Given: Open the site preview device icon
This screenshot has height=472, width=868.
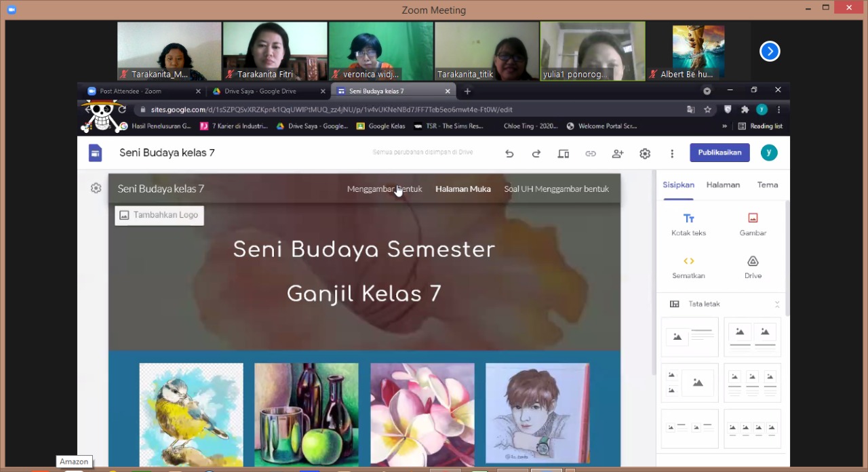Looking at the screenshot, I should (564, 153).
